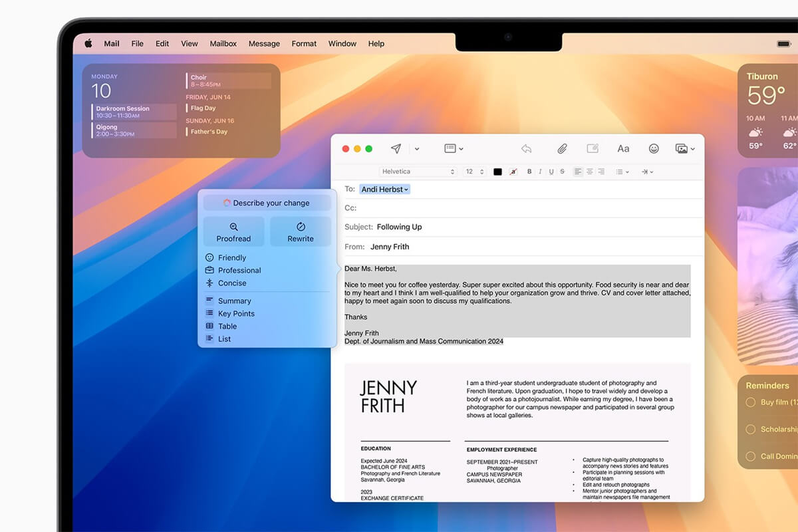The image size is (798, 532).
Task: Open the emoji picker icon
Action: tap(654, 148)
